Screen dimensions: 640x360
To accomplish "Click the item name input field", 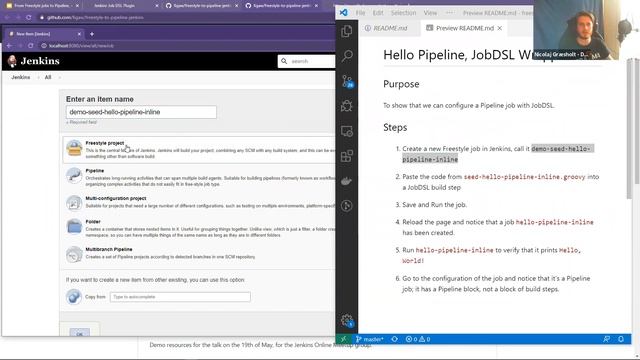I will tap(141, 112).
